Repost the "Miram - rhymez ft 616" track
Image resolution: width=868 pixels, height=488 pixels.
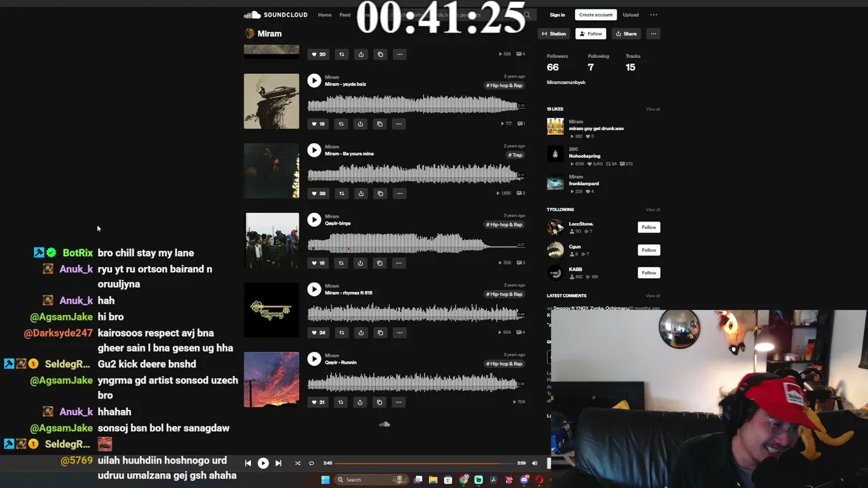coord(341,333)
